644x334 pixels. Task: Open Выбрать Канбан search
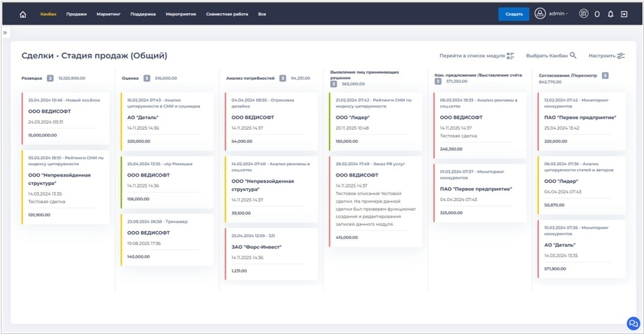[x=551, y=55]
